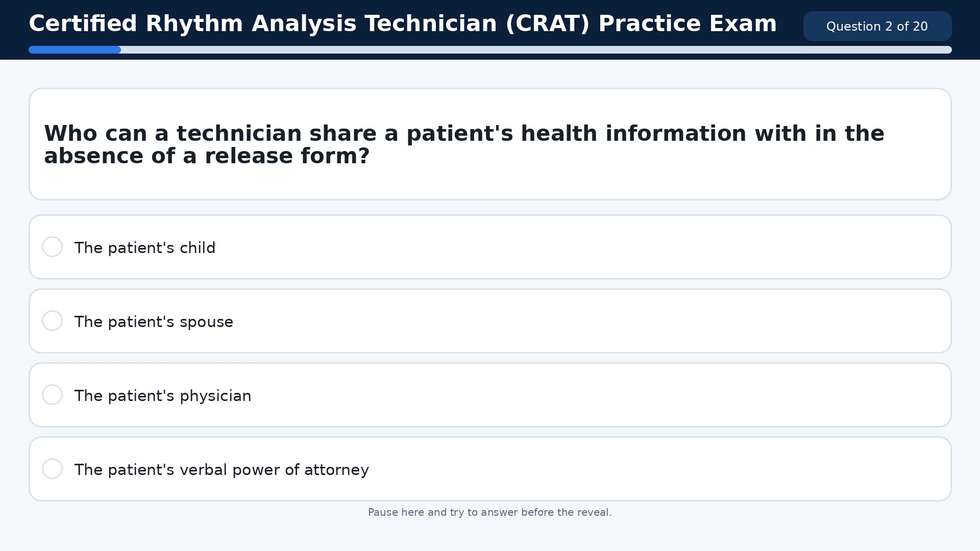The height and width of the screenshot is (551, 980).
Task: Click the word "physician" in the third option
Action: coord(215,396)
